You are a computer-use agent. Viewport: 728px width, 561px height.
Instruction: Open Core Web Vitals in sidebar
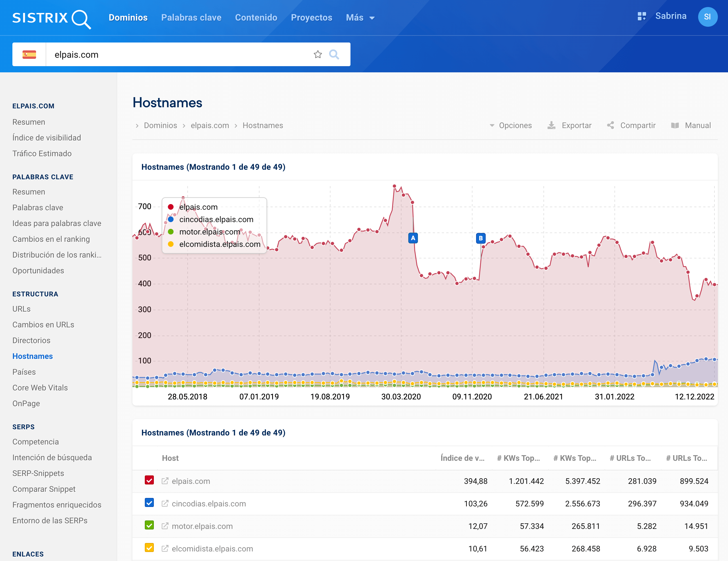40,387
